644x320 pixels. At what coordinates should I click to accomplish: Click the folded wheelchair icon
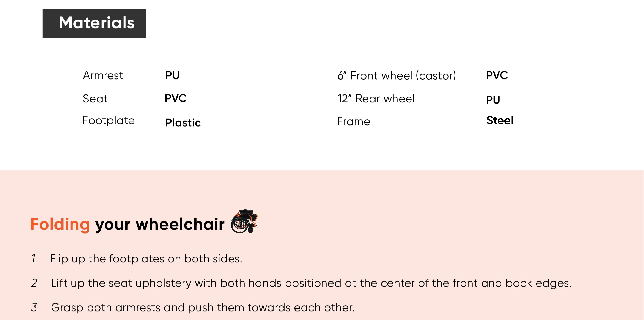(245, 221)
